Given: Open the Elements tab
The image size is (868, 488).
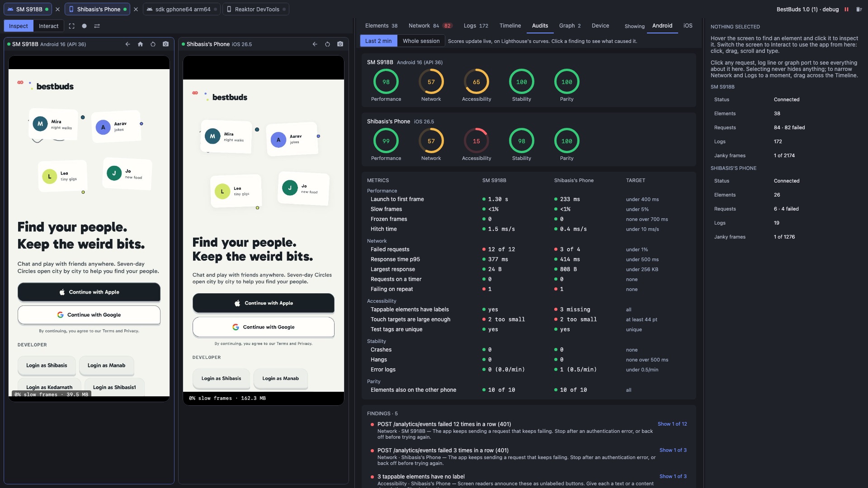Looking at the screenshot, I should tap(381, 26).
